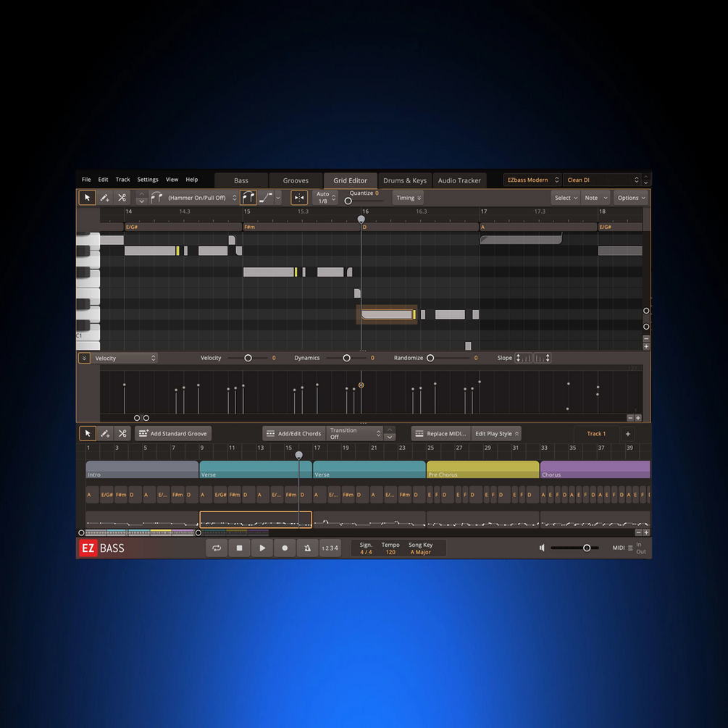Select the arrow tool in song track toolbar

(x=87, y=434)
